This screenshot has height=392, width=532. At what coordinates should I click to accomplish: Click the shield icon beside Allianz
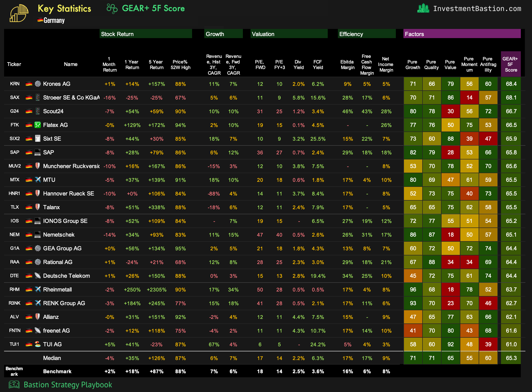(38, 317)
